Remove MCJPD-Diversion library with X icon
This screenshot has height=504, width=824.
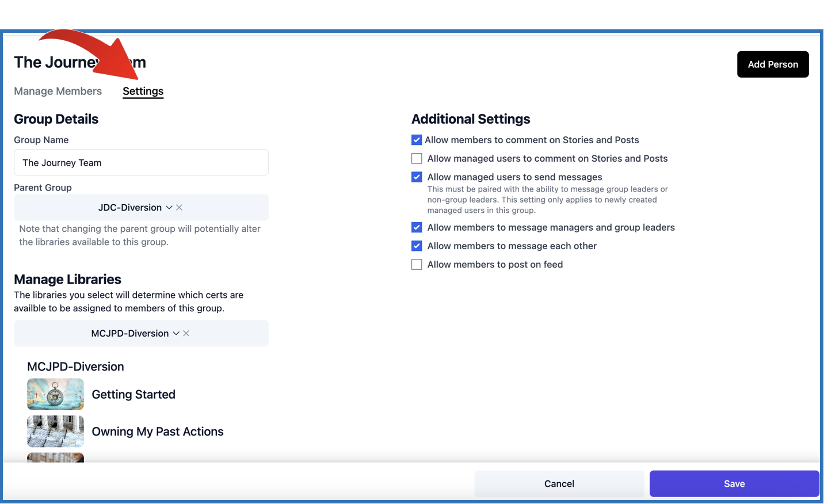186,334
